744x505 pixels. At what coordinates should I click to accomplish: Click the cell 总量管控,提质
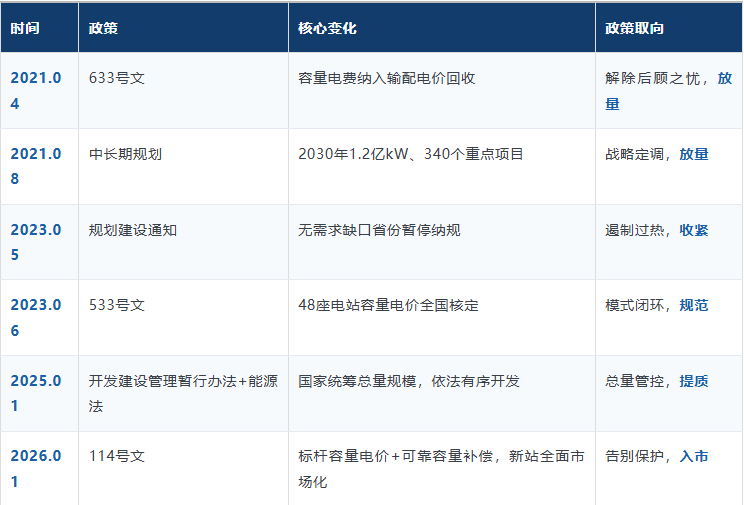click(669, 393)
